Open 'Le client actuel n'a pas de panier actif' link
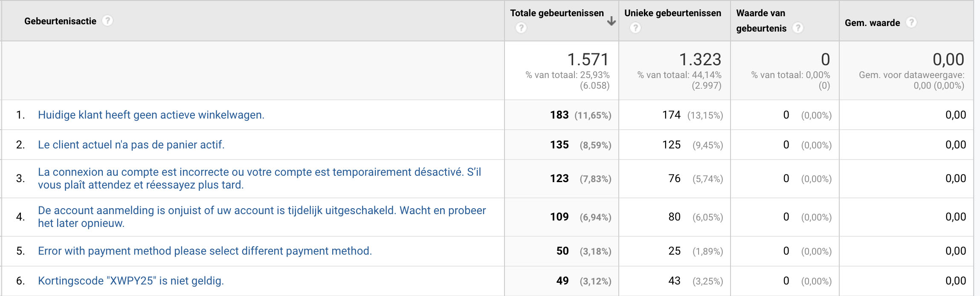The image size is (980, 296). click(x=131, y=145)
